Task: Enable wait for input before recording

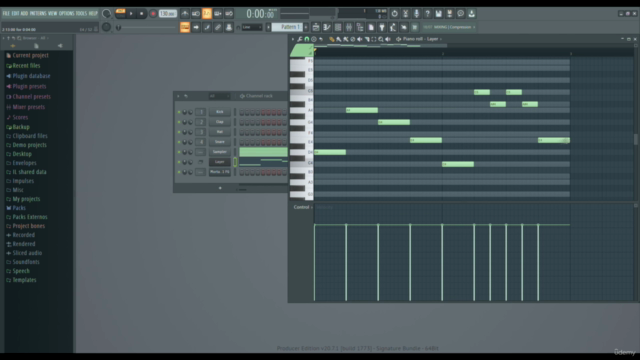Action: tap(196, 13)
